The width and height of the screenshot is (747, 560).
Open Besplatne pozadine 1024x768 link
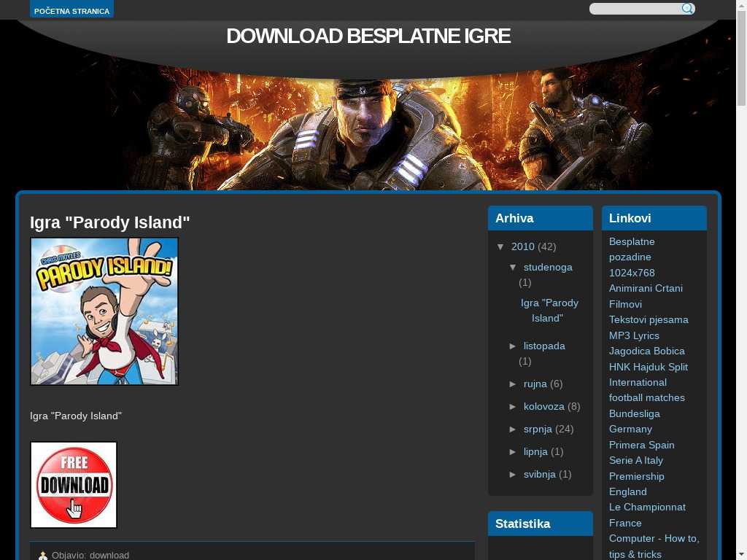[632, 257]
